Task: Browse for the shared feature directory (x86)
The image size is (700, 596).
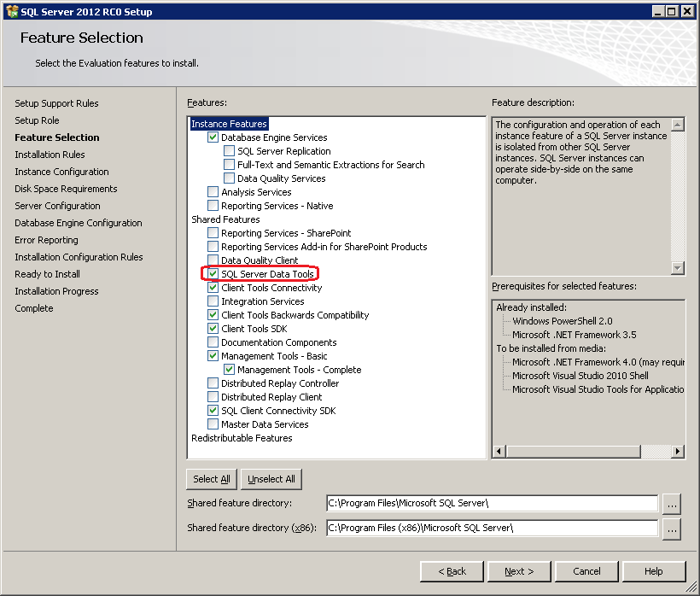Action: coord(672,529)
